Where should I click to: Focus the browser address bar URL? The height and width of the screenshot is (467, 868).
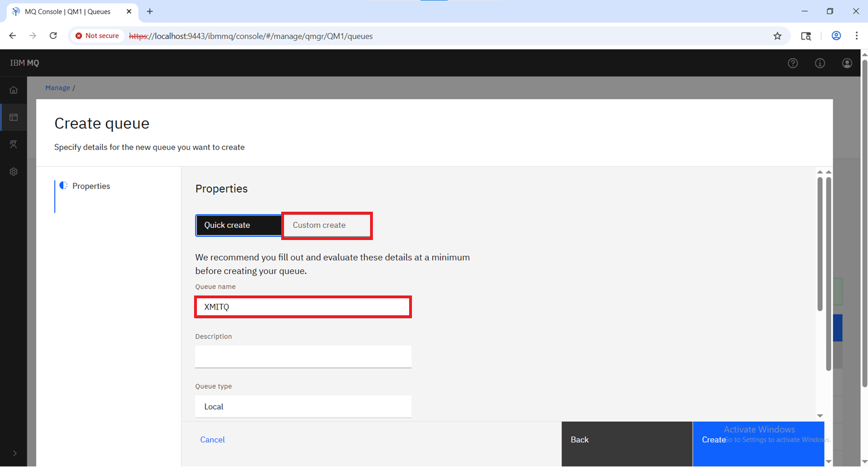[251, 36]
